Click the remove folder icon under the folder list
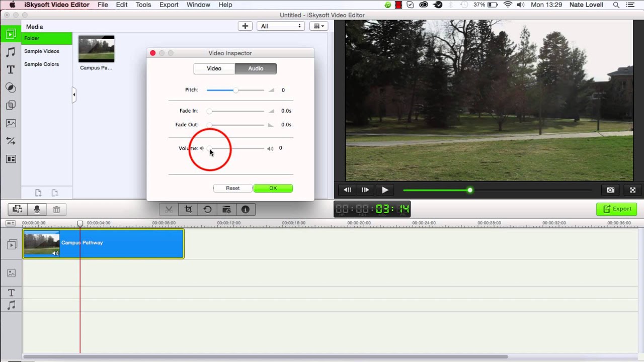 click(x=55, y=193)
